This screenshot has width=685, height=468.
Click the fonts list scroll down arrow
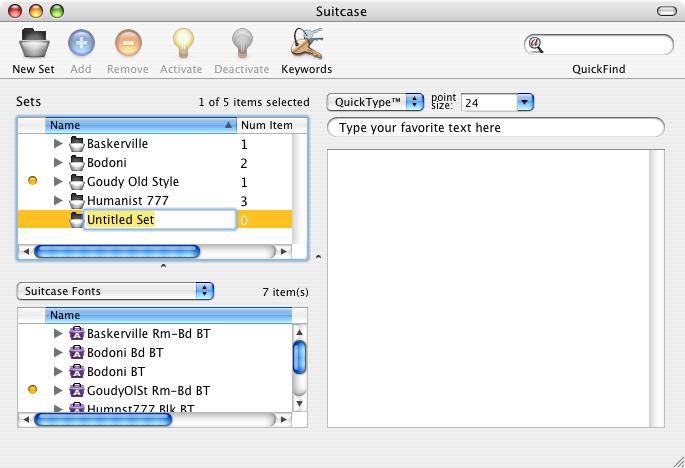299,403
